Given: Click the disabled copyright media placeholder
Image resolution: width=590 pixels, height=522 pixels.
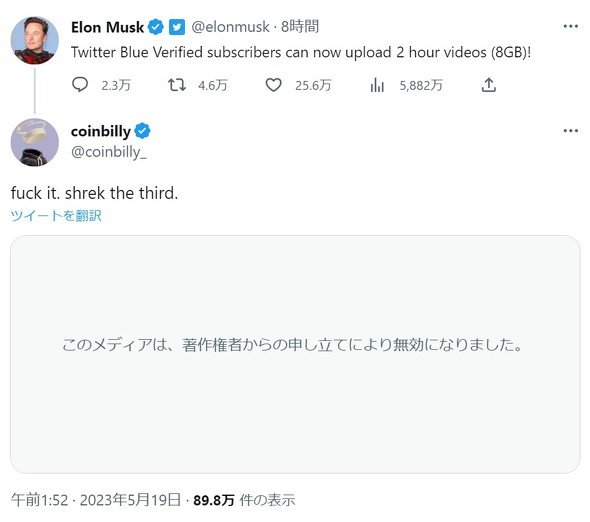Looking at the screenshot, I should click(x=295, y=354).
